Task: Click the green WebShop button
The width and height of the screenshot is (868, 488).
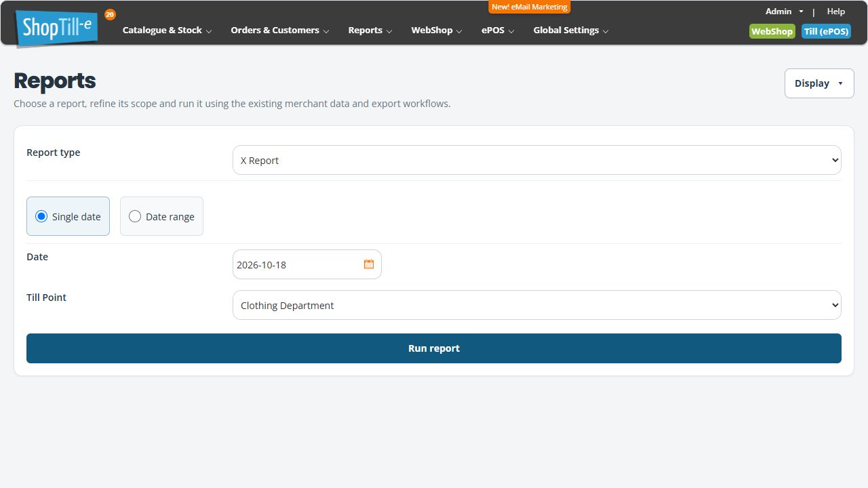Action: [x=772, y=31]
